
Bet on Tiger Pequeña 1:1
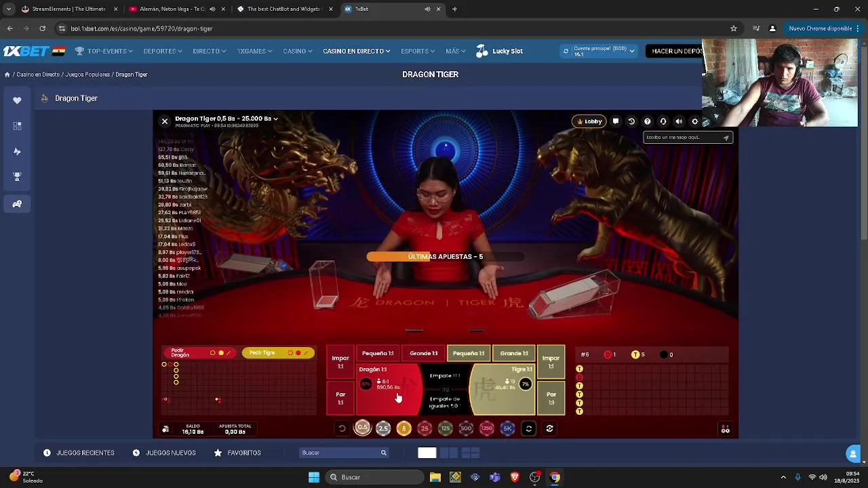(469, 353)
